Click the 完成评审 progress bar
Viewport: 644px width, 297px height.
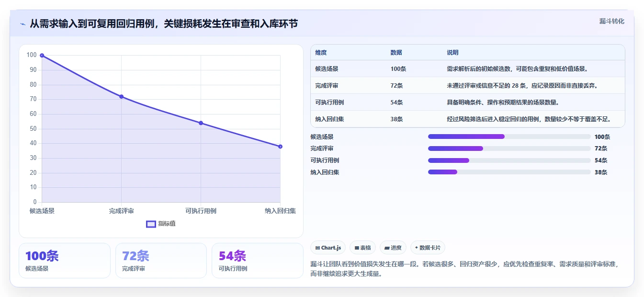509,148
